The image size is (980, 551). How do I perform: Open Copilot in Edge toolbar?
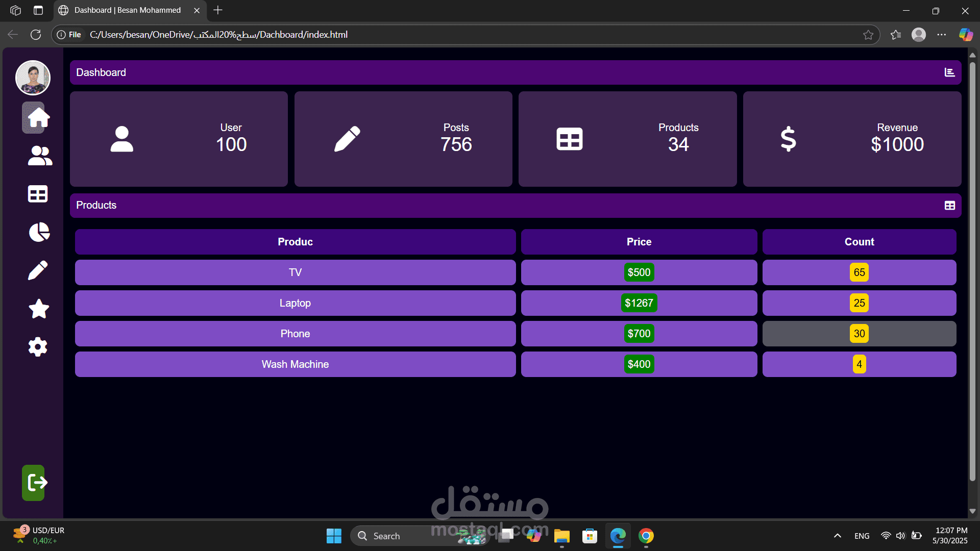[x=966, y=35]
